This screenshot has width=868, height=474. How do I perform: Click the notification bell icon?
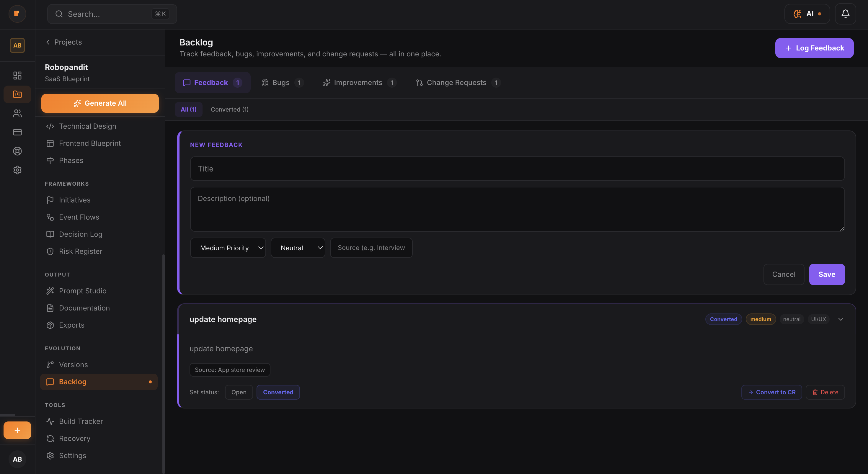(x=845, y=14)
